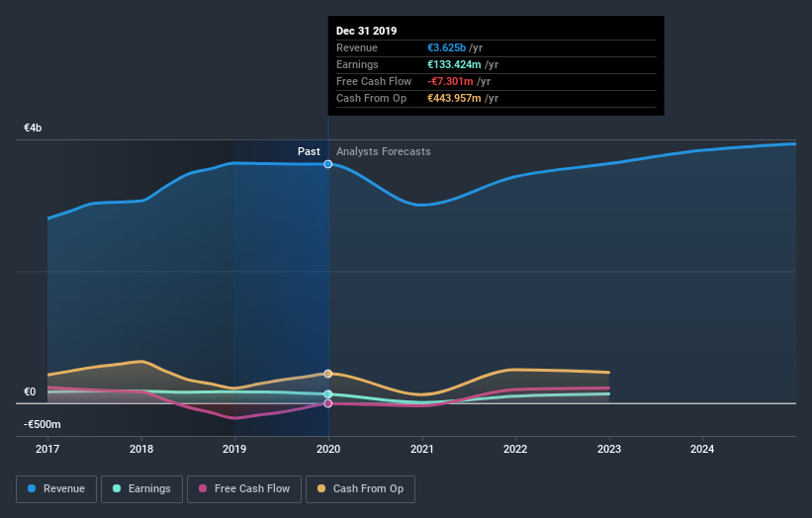Click the 2017 x-axis label
Viewport: 812px width, 518px height.
click(47, 449)
